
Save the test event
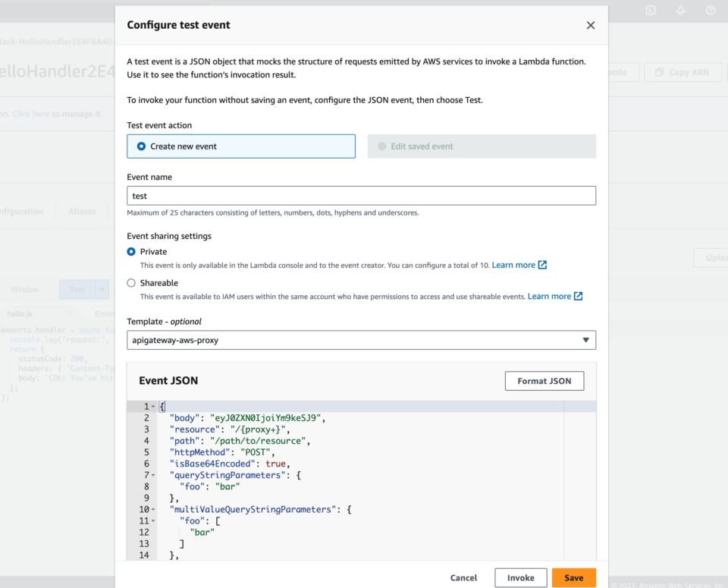[x=573, y=577]
